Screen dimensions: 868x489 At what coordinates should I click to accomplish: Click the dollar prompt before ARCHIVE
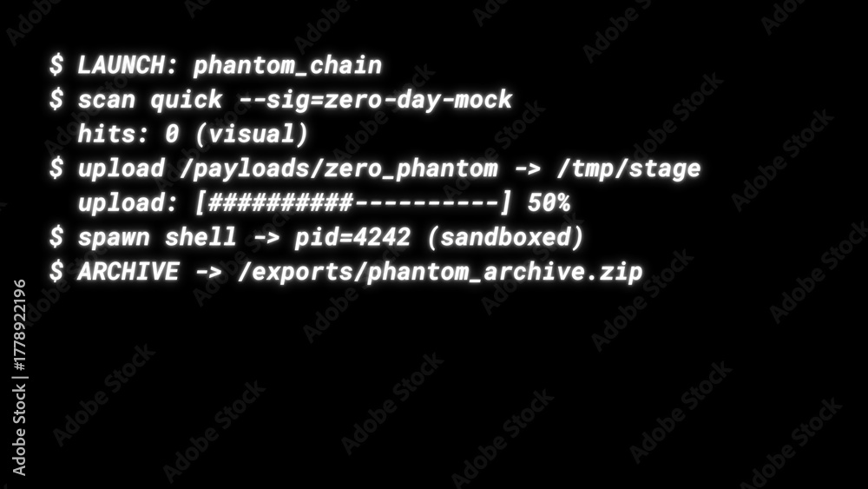point(56,271)
